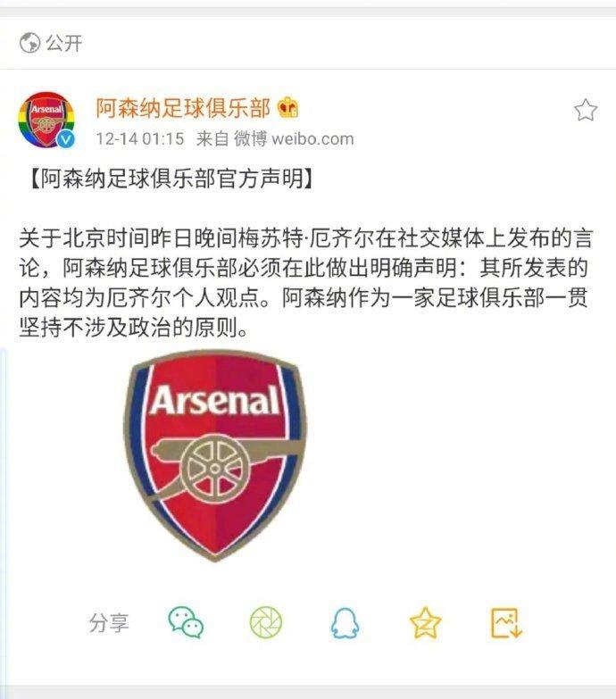Tap the crown membership badge
The height and width of the screenshot is (699, 616).
pos(288,108)
